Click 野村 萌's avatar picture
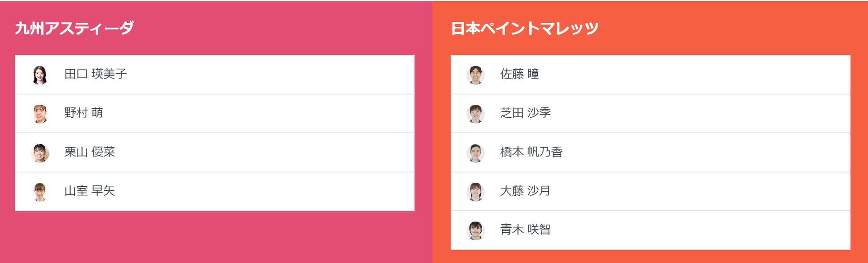Image resolution: width=868 pixels, height=263 pixels. click(x=40, y=114)
